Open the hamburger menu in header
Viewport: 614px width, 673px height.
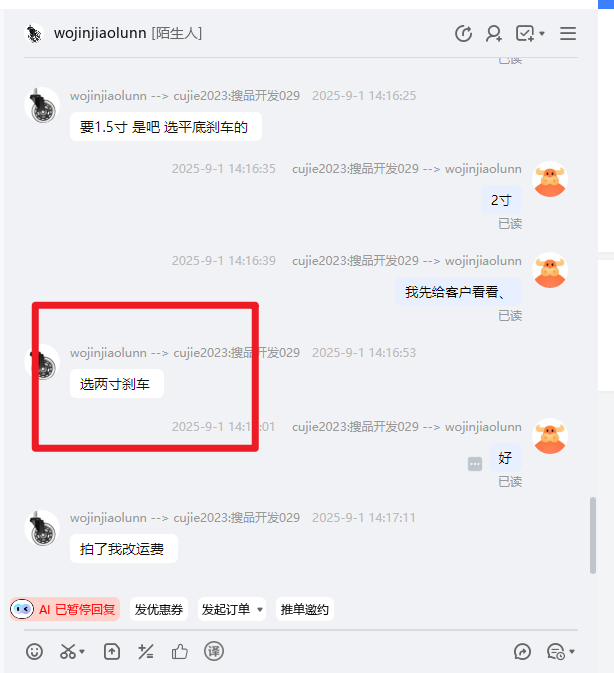[568, 33]
